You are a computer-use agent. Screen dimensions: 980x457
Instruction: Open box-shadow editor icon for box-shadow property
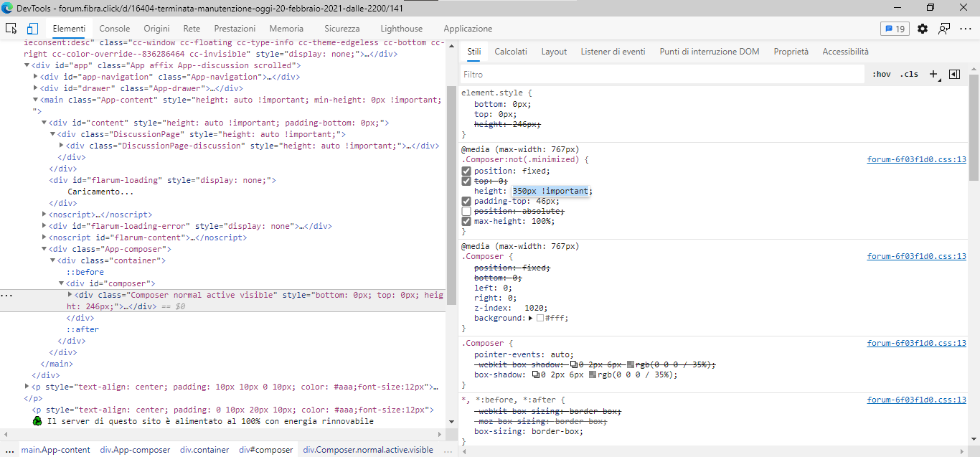click(x=536, y=374)
